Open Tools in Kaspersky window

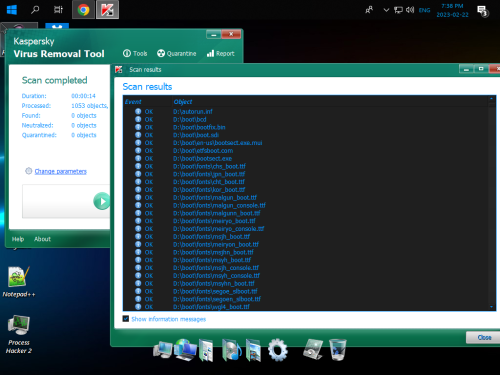click(x=135, y=53)
